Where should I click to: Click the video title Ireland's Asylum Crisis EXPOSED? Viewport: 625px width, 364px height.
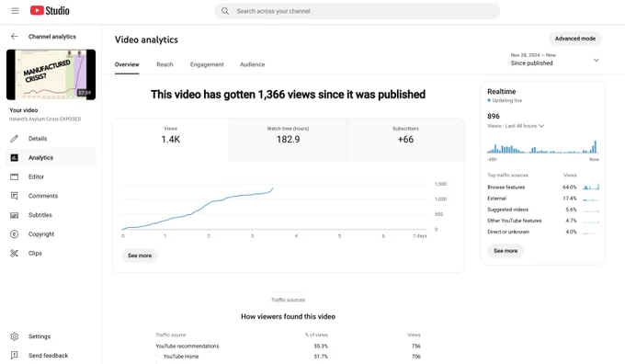coord(45,119)
